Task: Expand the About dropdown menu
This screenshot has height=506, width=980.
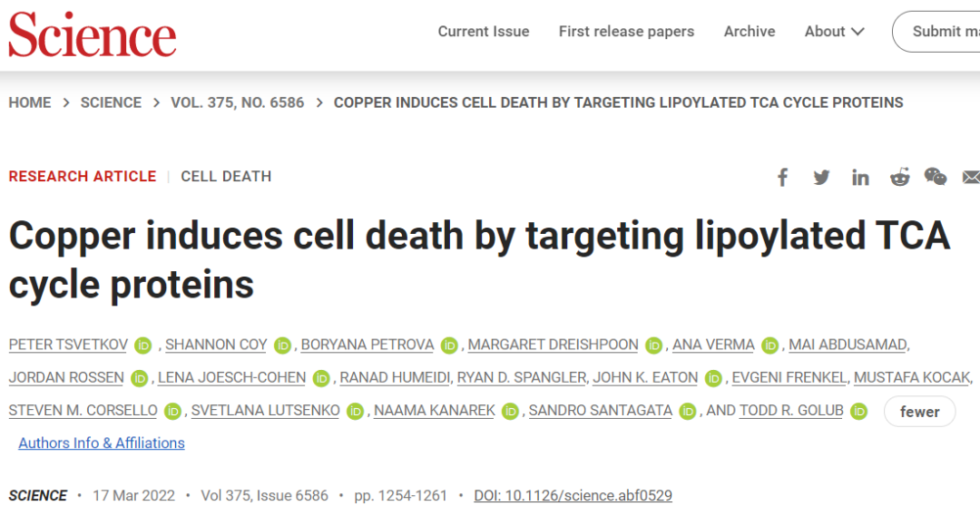Action: point(834,32)
